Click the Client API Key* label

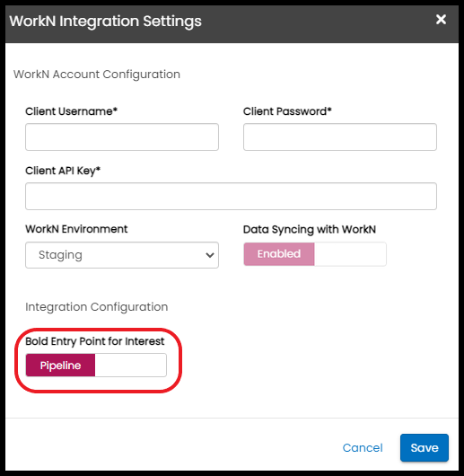click(63, 171)
